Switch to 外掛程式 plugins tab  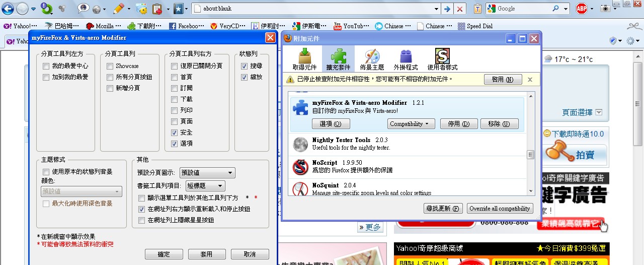406,59
